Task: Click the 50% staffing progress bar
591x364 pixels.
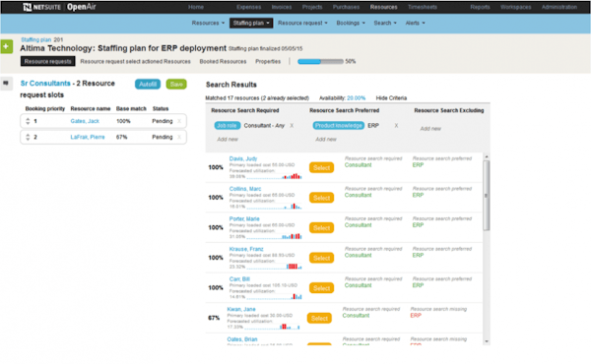Action: (320, 61)
